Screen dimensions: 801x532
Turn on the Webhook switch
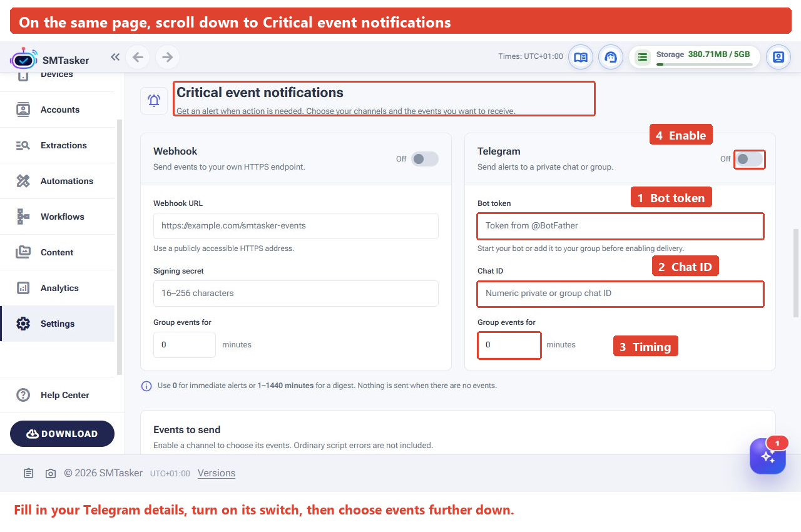coord(425,159)
